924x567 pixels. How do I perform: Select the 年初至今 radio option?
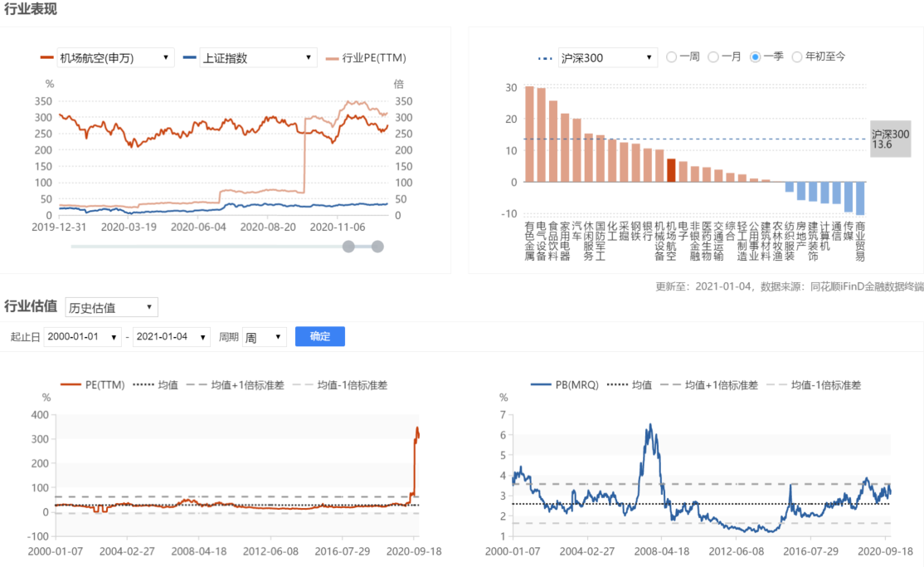pyautogui.click(x=797, y=57)
